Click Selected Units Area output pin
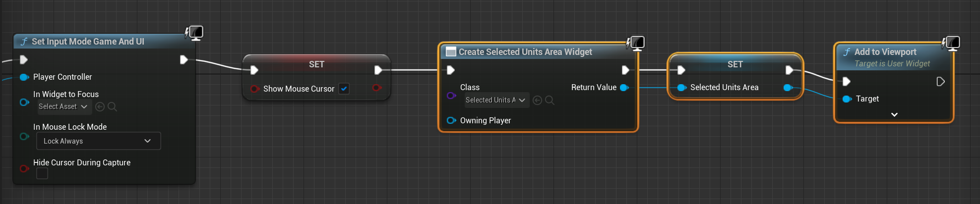 point(788,88)
